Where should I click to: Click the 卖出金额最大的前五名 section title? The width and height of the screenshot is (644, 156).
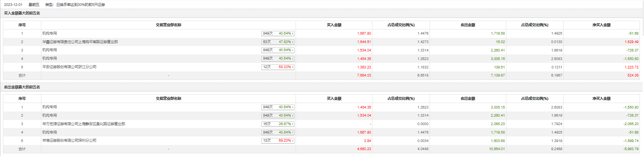click(x=22, y=87)
